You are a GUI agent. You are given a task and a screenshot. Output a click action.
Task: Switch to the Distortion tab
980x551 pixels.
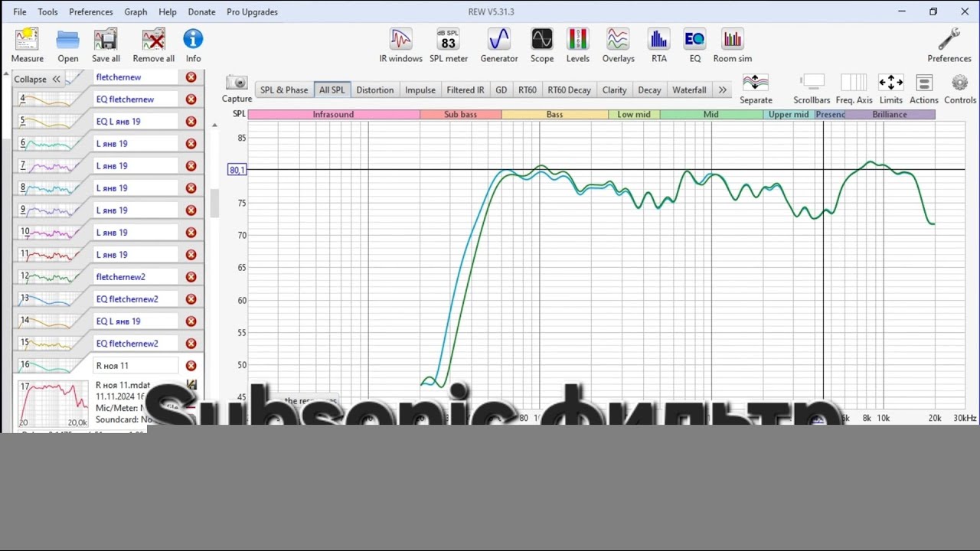375,90
